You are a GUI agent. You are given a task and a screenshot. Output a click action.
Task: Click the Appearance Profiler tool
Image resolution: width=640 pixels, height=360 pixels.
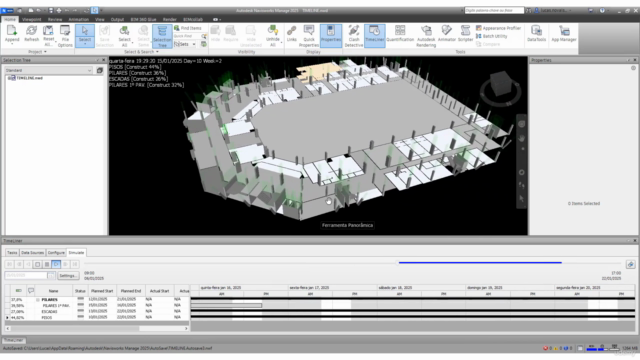pyautogui.click(x=498, y=28)
